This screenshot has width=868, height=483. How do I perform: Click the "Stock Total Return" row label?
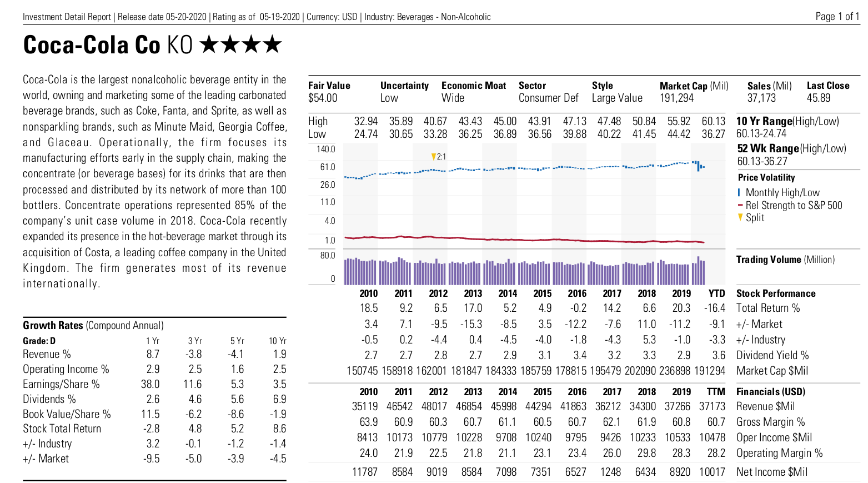pos(62,429)
